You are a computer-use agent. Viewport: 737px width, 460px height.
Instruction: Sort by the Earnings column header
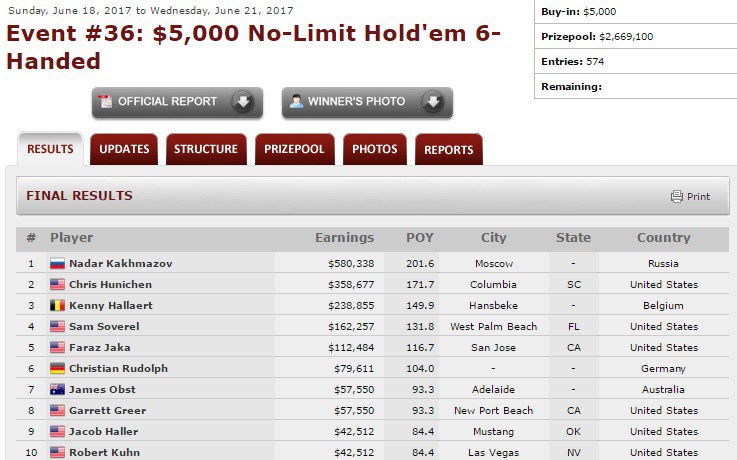[344, 238]
